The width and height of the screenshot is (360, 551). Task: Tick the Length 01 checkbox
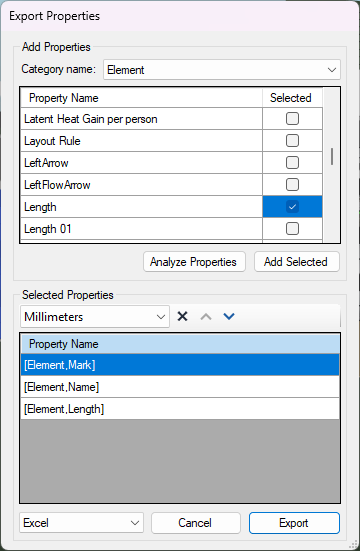point(292,229)
